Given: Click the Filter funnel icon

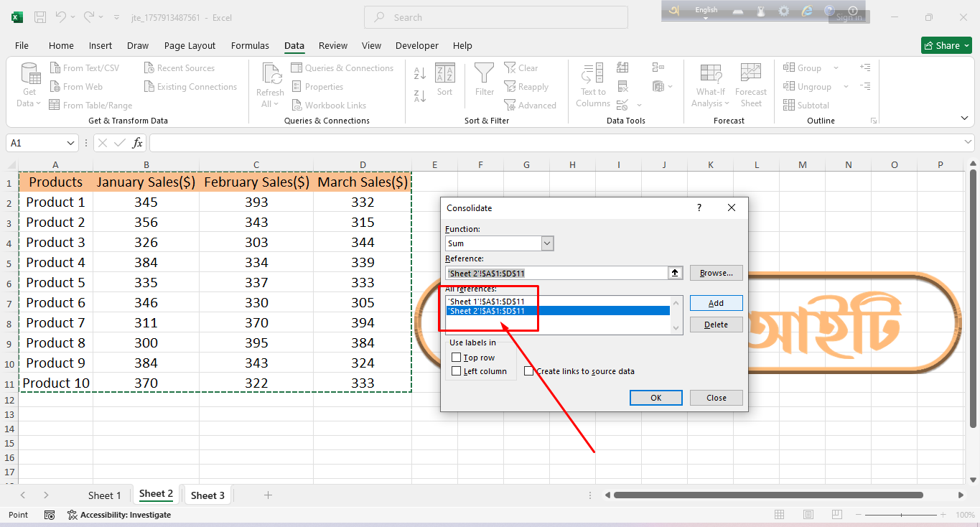Looking at the screenshot, I should (x=485, y=73).
